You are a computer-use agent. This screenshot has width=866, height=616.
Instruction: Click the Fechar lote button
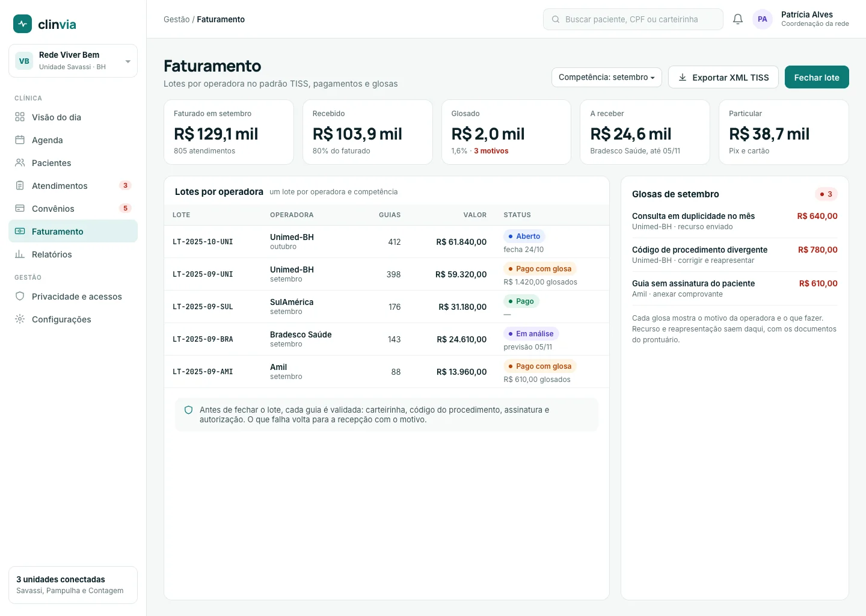point(817,77)
